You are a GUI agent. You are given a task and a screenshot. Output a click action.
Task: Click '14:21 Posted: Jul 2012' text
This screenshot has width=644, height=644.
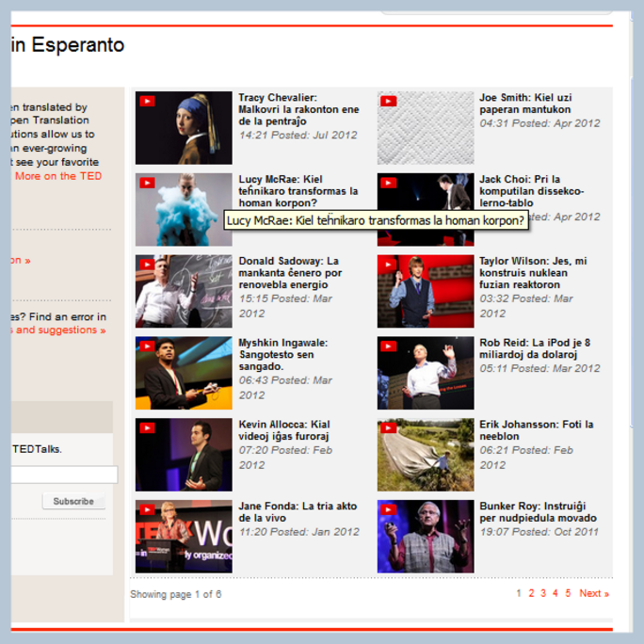point(298,136)
